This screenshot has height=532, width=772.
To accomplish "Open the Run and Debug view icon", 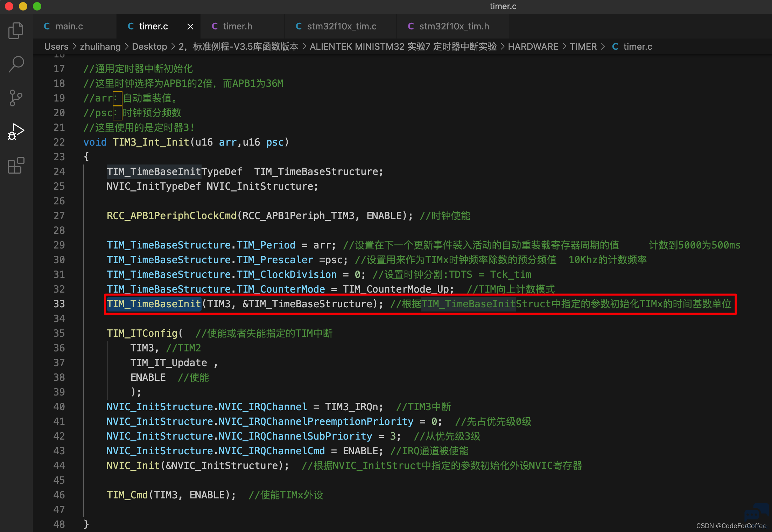I will 16,132.
